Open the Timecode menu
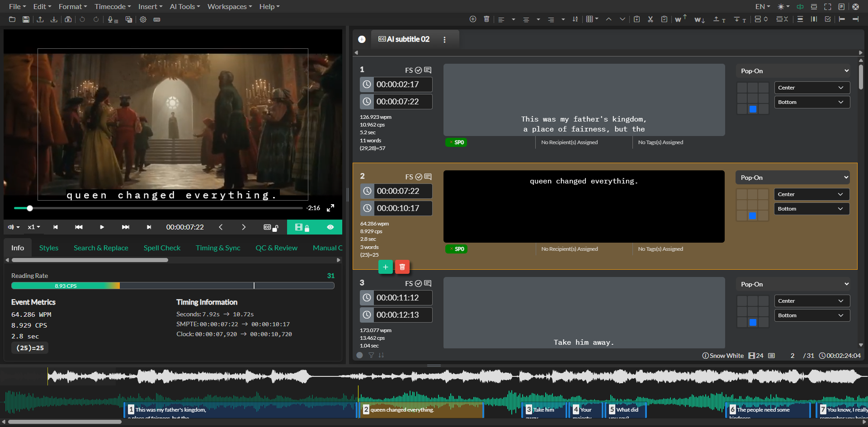868x427 pixels. pyautogui.click(x=113, y=7)
